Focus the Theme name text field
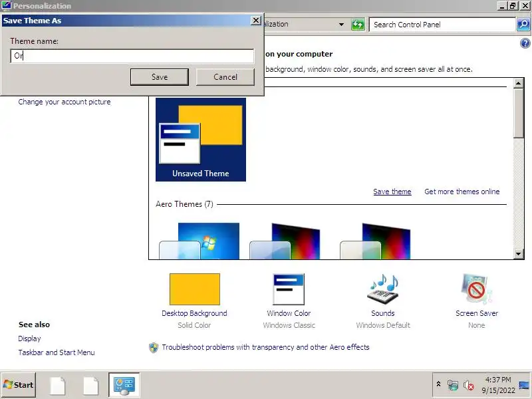The width and height of the screenshot is (532, 399). click(x=132, y=56)
